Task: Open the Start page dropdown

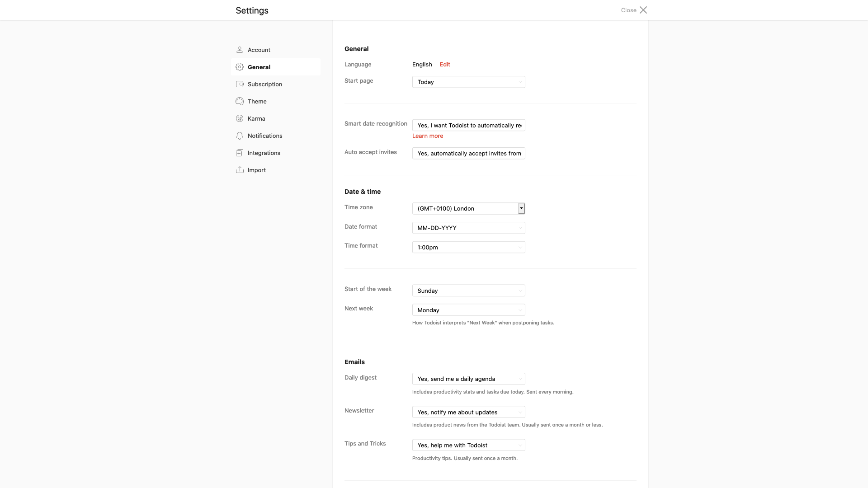Action: pyautogui.click(x=468, y=82)
